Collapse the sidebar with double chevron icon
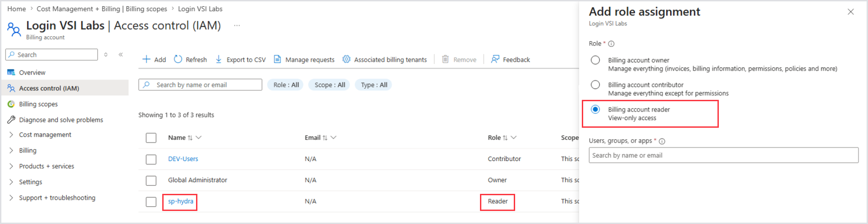Viewport: 868px width, 224px height. click(x=121, y=54)
